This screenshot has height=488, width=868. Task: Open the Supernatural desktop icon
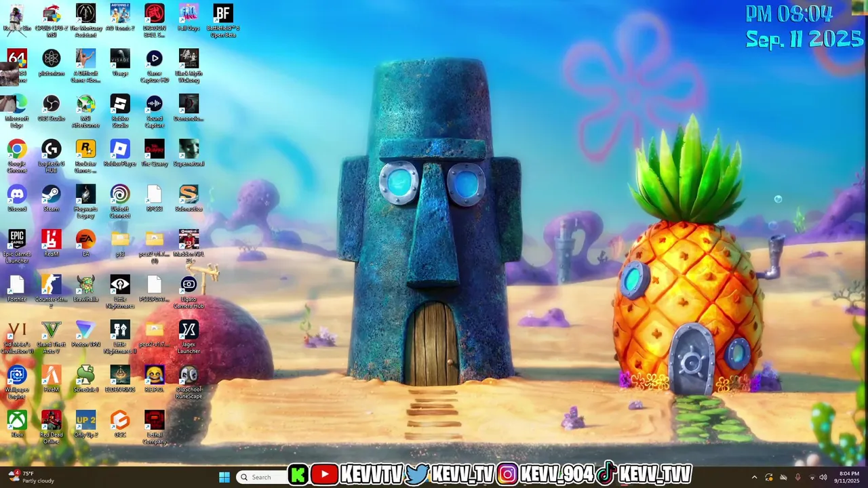pos(189,153)
